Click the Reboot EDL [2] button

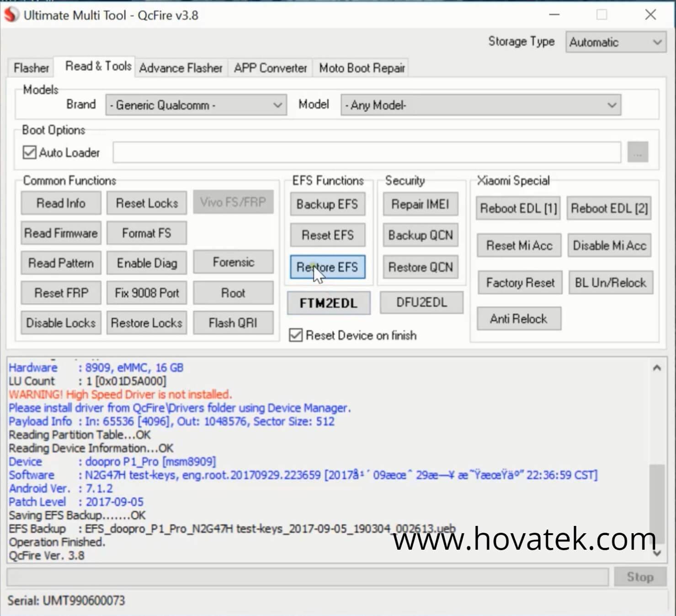click(609, 209)
